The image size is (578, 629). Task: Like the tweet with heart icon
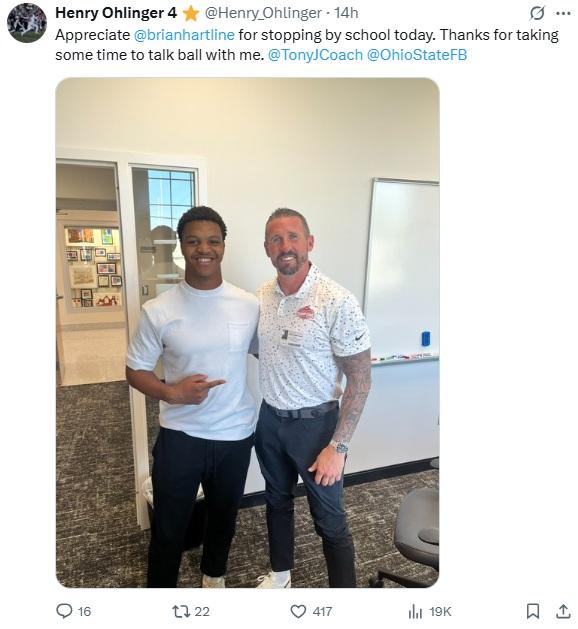pyautogui.click(x=298, y=611)
